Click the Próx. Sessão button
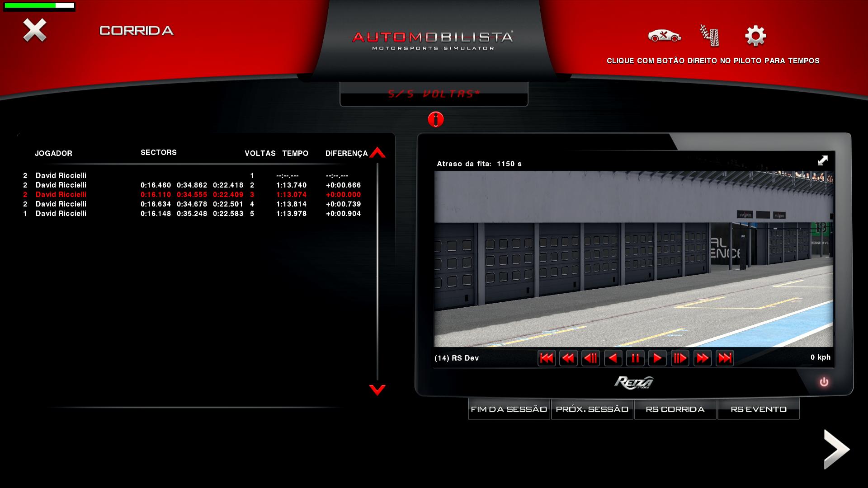The height and width of the screenshot is (488, 868). click(592, 409)
